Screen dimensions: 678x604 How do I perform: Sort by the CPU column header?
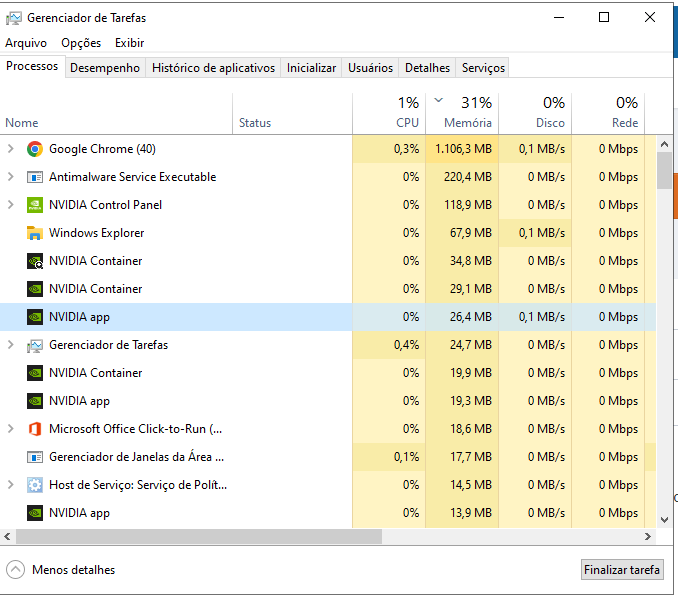(389, 113)
